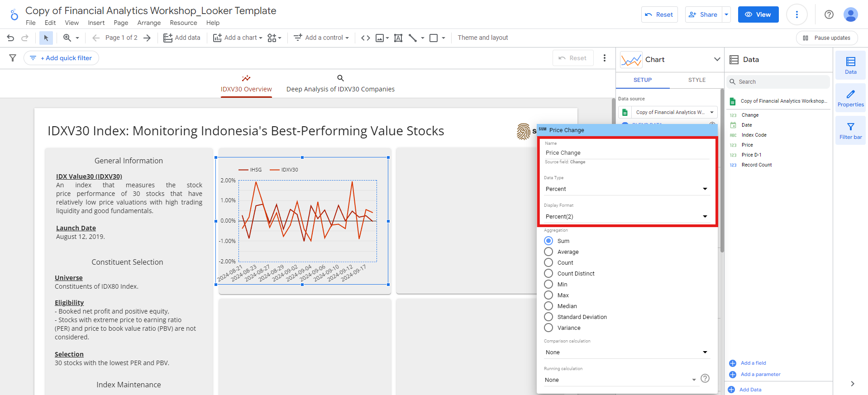
Task: Click Add quick filter
Action: (x=61, y=58)
